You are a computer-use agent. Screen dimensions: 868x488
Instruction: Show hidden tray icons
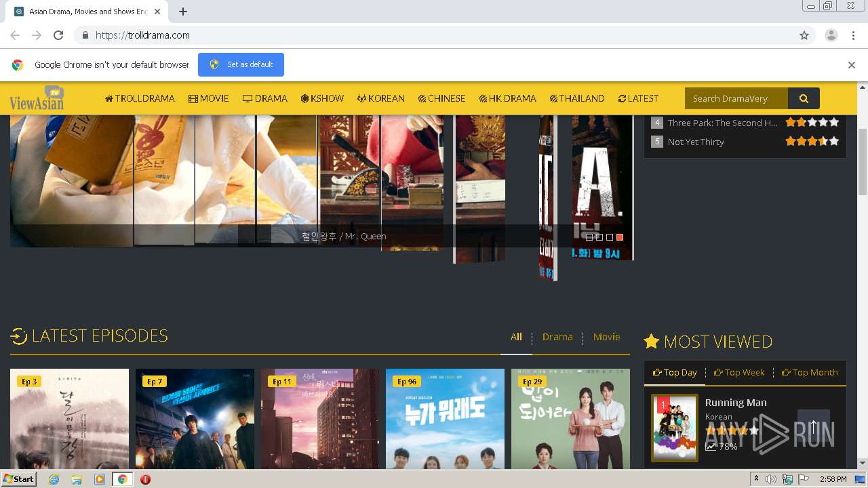(756, 479)
